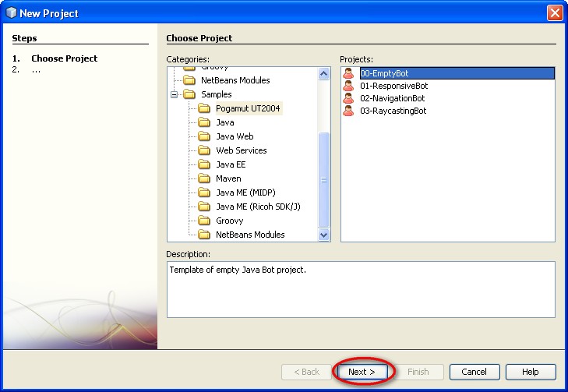Select Web Services category
568x392 pixels.
tap(242, 150)
